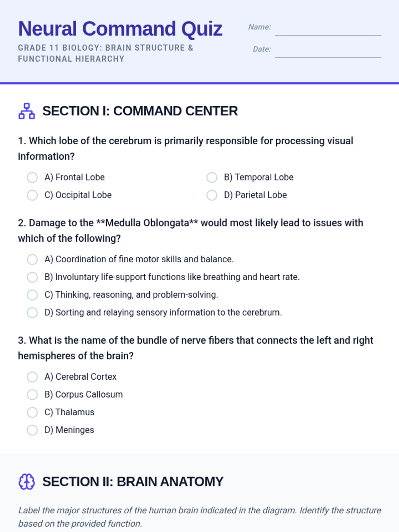Select C) Thalamus option
399x532 pixels.
coord(32,412)
